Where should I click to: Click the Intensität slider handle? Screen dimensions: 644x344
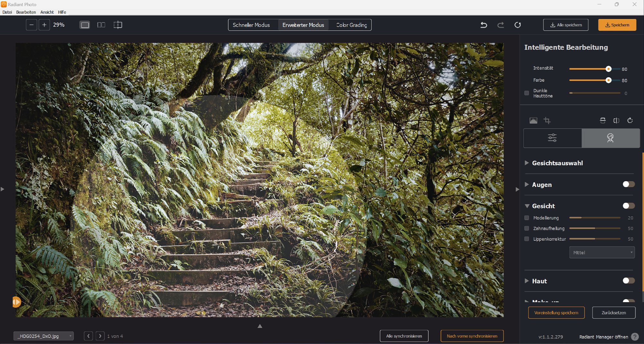pos(608,69)
